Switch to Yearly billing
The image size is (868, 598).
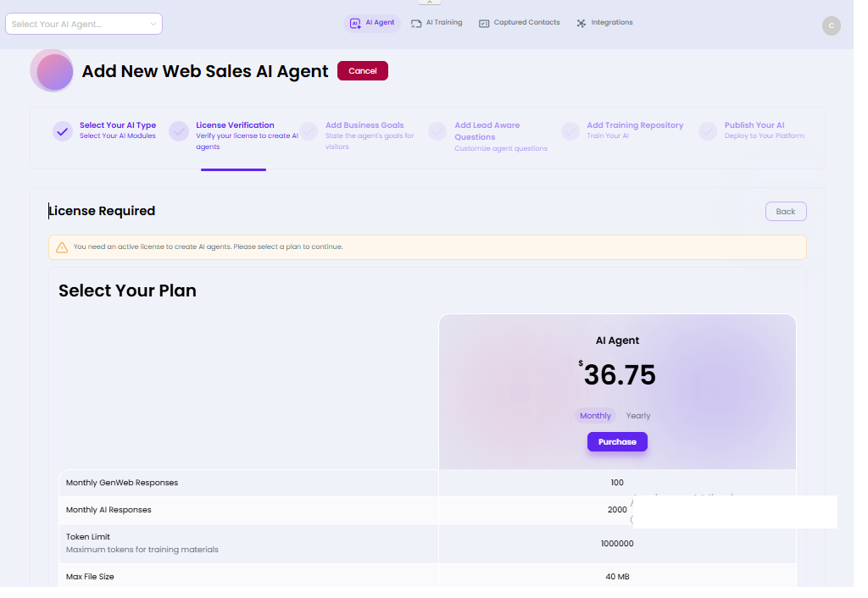click(x=638, y=416)
